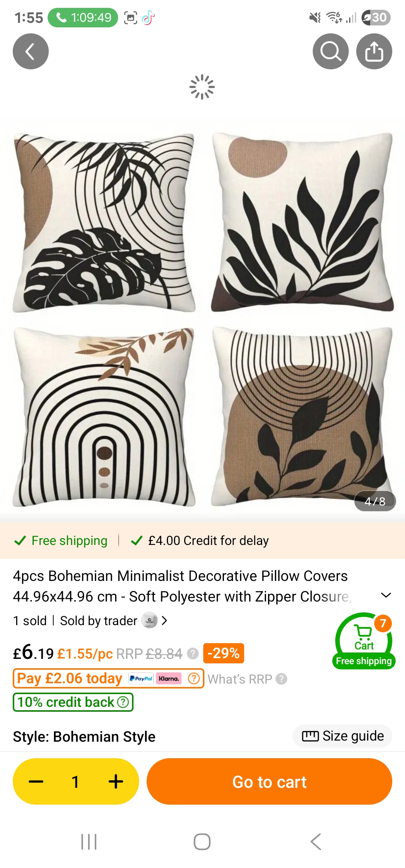Tap the RRP question mark icon

pyautogui.click(x=193, y=654)
